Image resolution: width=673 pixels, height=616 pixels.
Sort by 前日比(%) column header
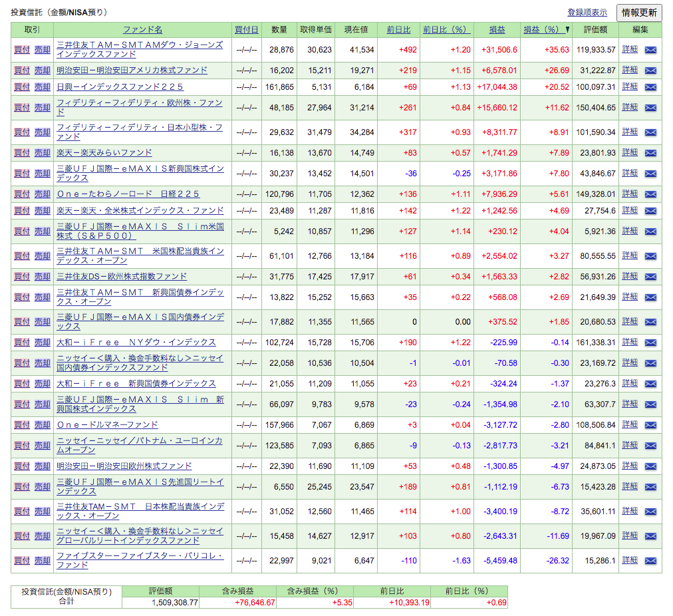pos(446,30)
